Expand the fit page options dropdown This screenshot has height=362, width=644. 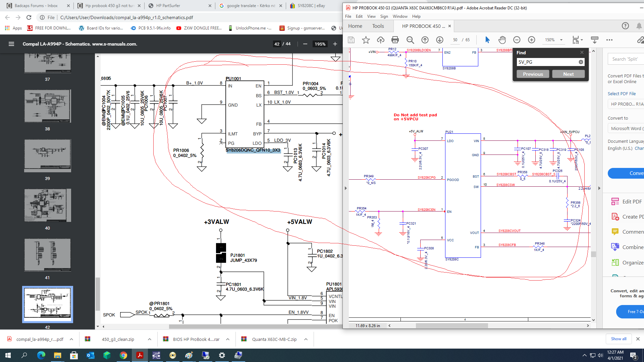[582, 40]
